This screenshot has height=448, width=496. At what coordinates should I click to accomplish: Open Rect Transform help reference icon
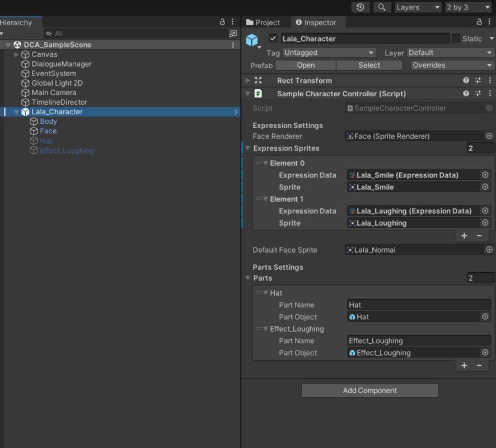tap(466, 81)
